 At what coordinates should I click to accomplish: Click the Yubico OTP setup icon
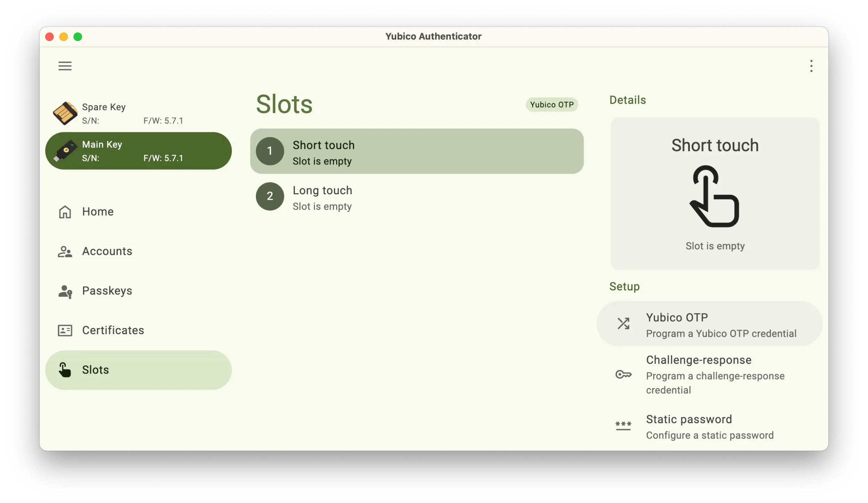tap(624, 323)
